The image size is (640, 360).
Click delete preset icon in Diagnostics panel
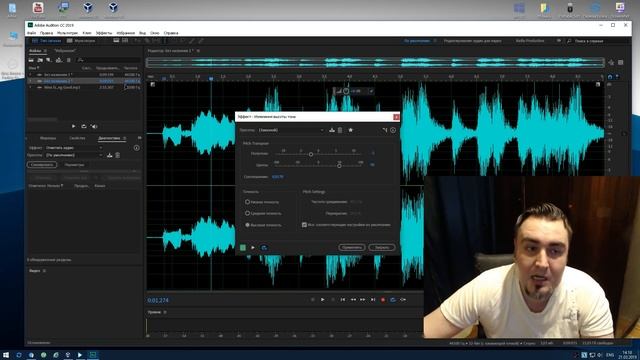[118, 156]
